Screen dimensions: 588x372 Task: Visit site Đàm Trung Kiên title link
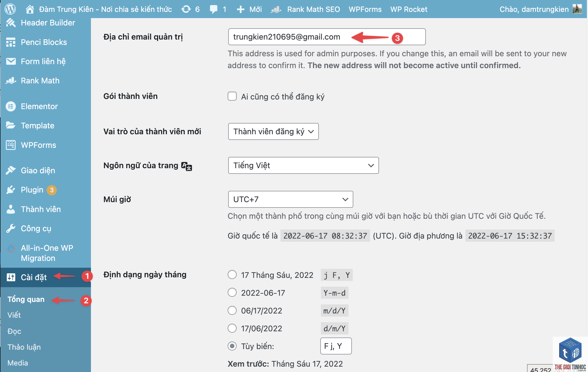[105, 9]
